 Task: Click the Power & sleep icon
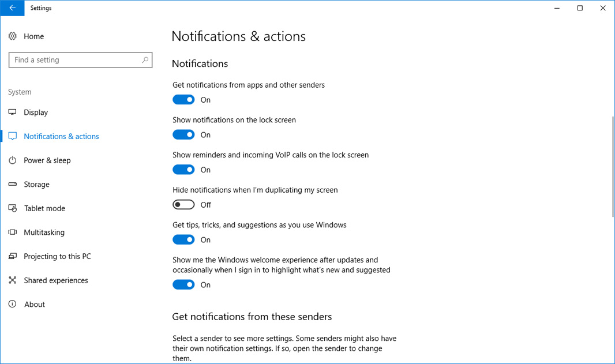[13, 160]
